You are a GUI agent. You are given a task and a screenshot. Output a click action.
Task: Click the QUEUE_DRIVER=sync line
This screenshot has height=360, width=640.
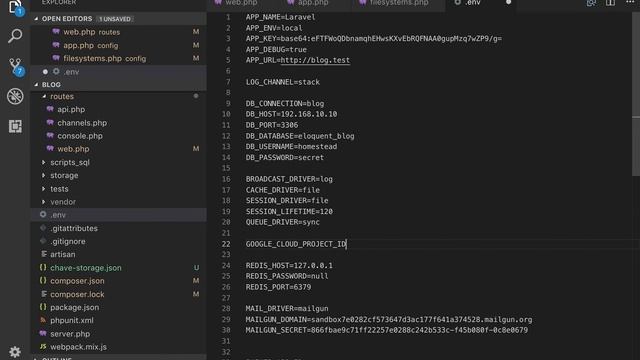282,222
